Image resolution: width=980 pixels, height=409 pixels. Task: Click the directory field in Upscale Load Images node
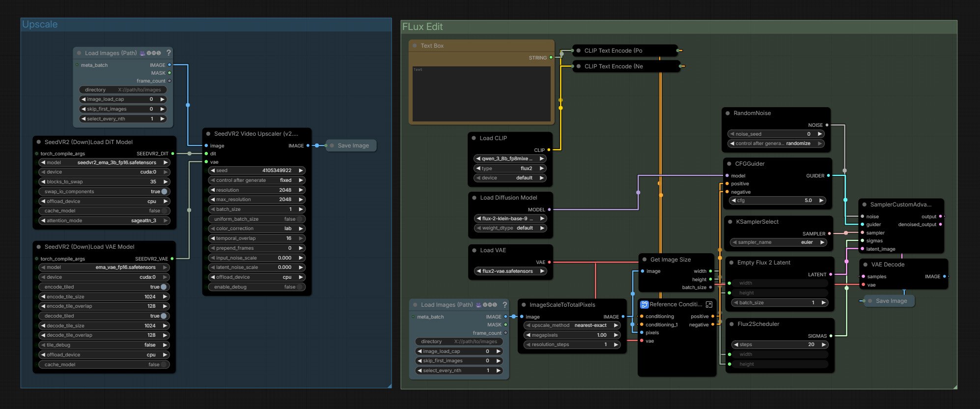click(123, 90)
